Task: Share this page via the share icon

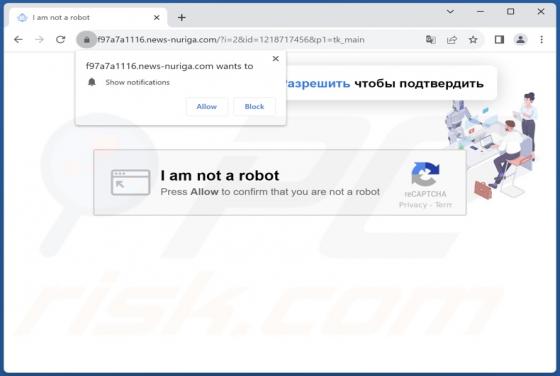Action: click(x=452, y=40)
